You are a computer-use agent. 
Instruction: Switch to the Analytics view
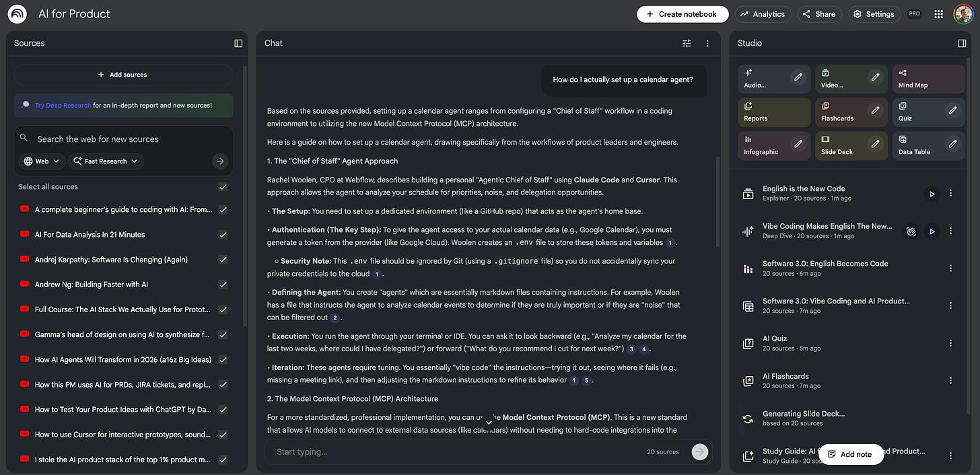click(763, 13)
